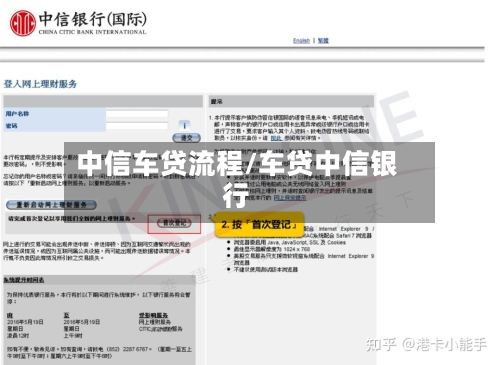This screenshot has width=500, height=365.
Task: Click the 首次登记 first-time registration button
Action: point(174,223)
